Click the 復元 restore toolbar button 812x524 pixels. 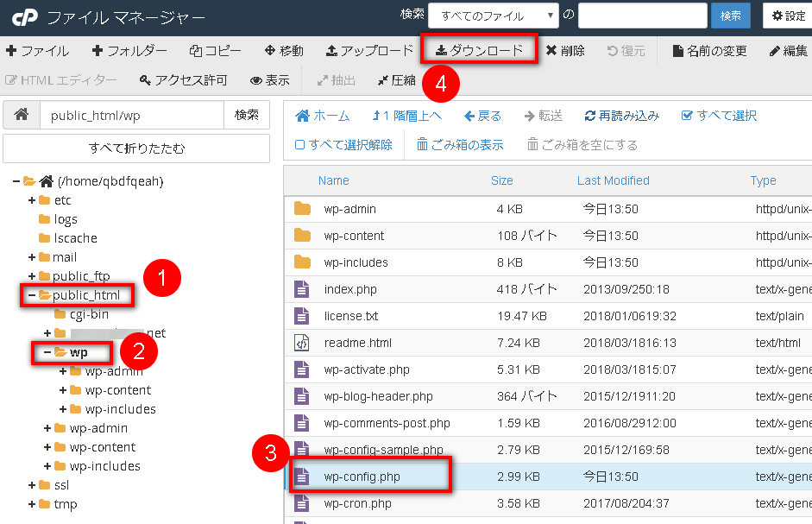coord(626,51)
